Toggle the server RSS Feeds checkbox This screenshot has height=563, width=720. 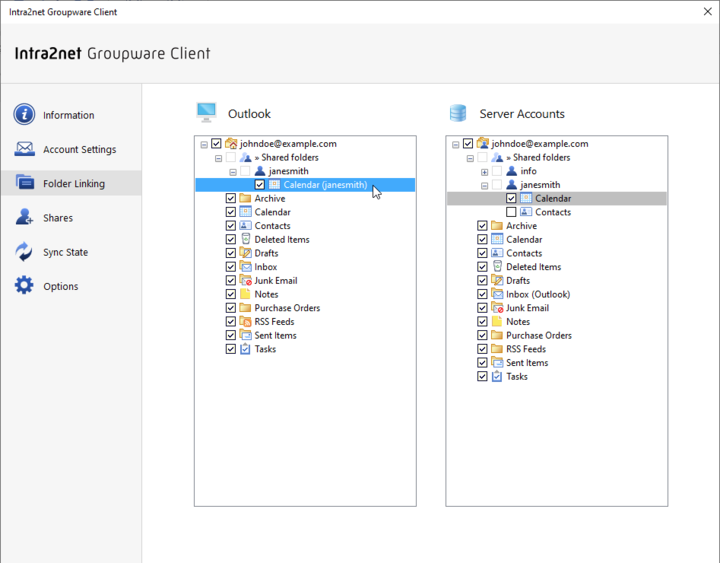482,349
